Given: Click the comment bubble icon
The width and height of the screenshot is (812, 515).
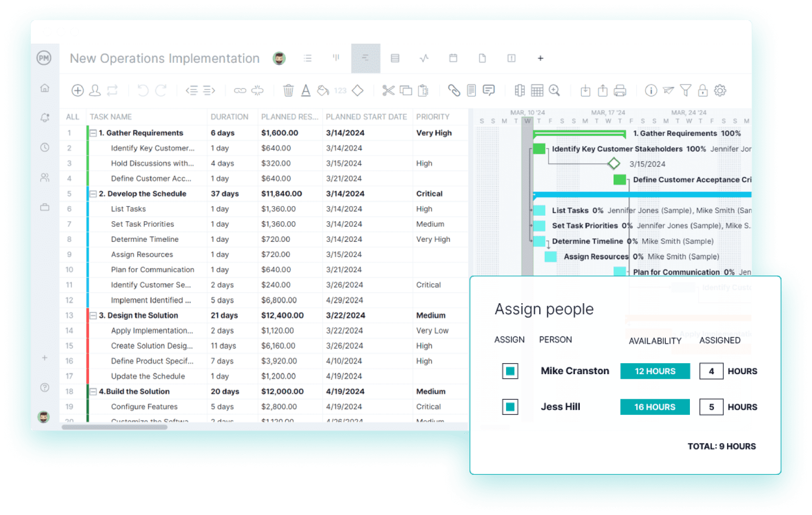Looking at the screenshot, I should [x=488, y=91].
